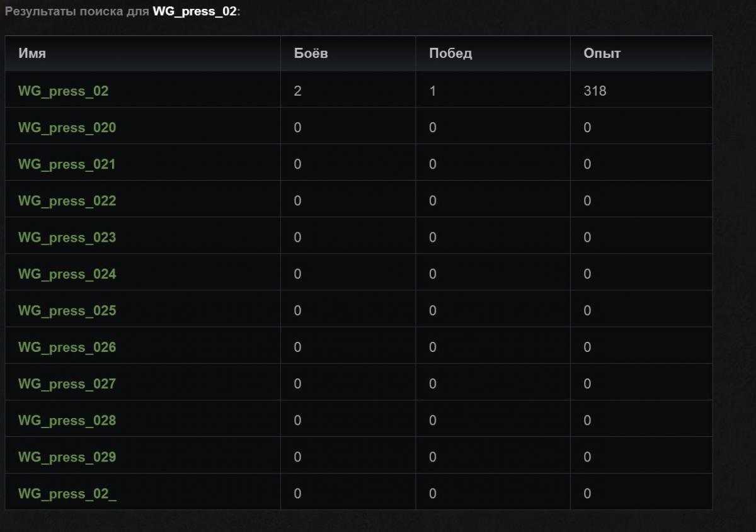
Task: Click WG_press_028 in the table
Action: coord(67,420)
